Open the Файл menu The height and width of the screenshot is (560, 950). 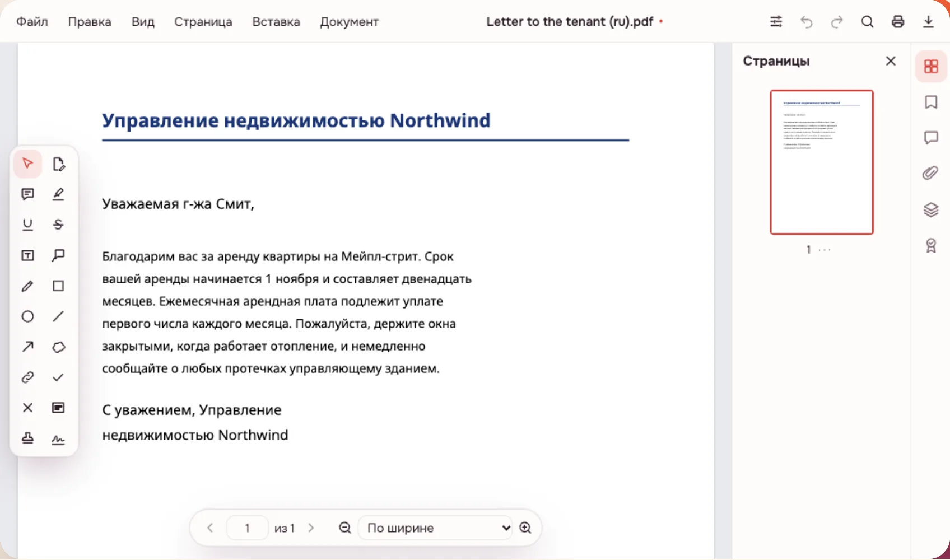(x=32, y=22)
